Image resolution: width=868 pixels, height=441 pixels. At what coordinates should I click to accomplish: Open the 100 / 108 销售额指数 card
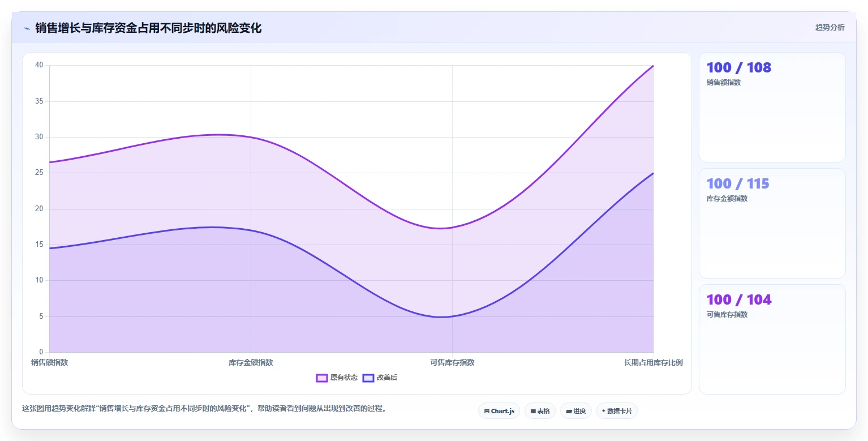(x=772, y=107)
